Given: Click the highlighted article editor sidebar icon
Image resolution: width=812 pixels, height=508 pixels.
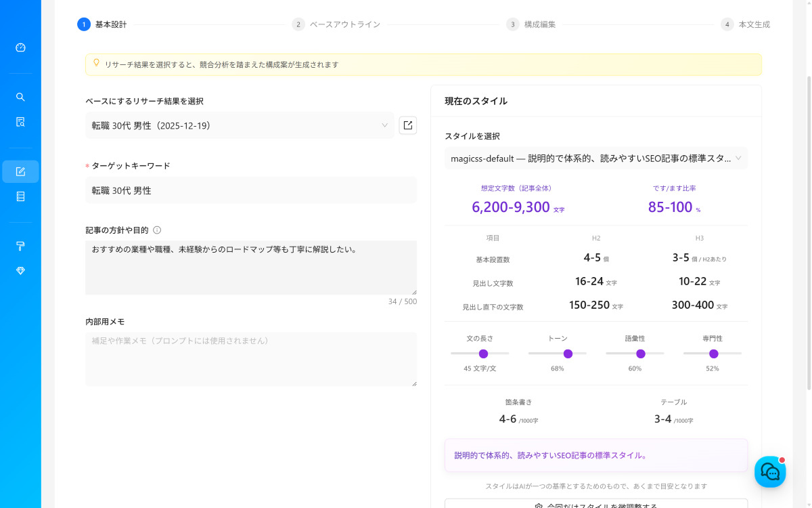Looking at the screenshot, I should coord(20,171).
